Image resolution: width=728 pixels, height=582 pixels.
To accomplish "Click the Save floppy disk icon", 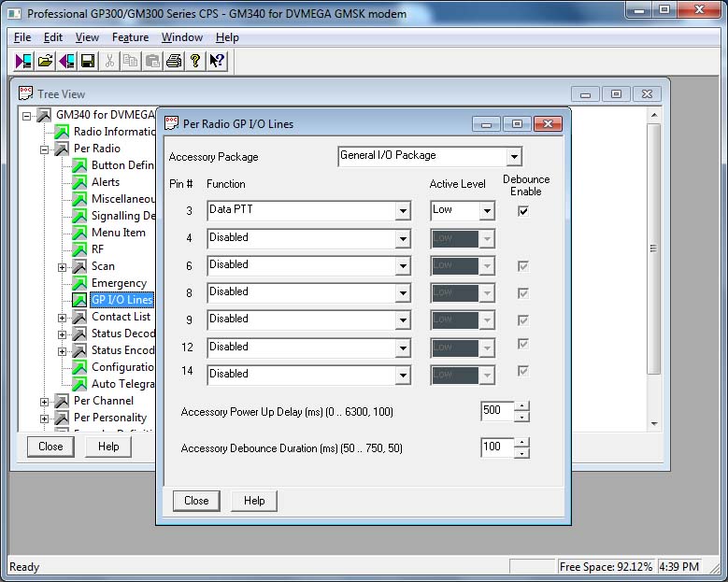I will tap(87, 61).
